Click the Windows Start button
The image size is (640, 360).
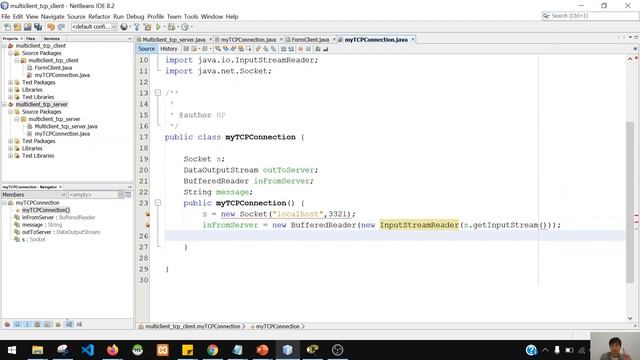coord(12,350)
